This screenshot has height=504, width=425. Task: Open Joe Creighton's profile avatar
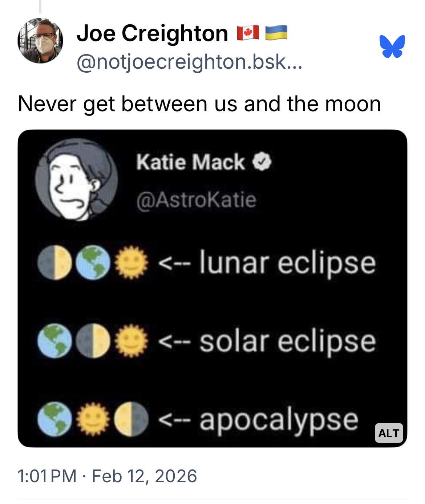tap(40, 41)
